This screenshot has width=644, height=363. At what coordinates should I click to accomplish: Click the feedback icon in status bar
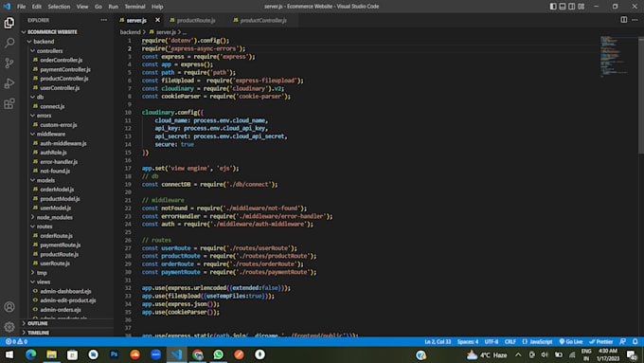622,341
